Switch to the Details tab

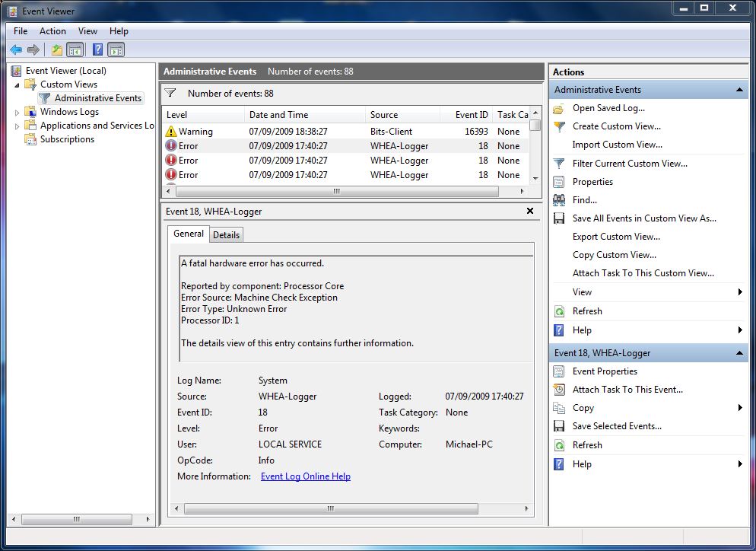[226, 235]
